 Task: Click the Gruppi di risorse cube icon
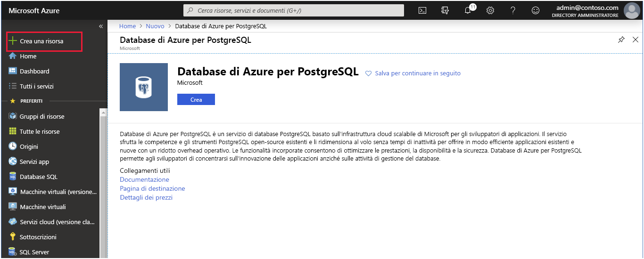pos(13,116)
